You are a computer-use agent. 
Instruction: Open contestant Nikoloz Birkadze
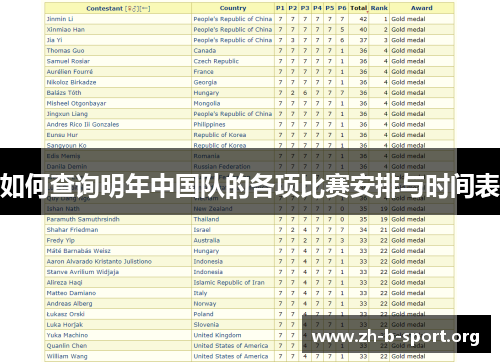click(71, 82)
